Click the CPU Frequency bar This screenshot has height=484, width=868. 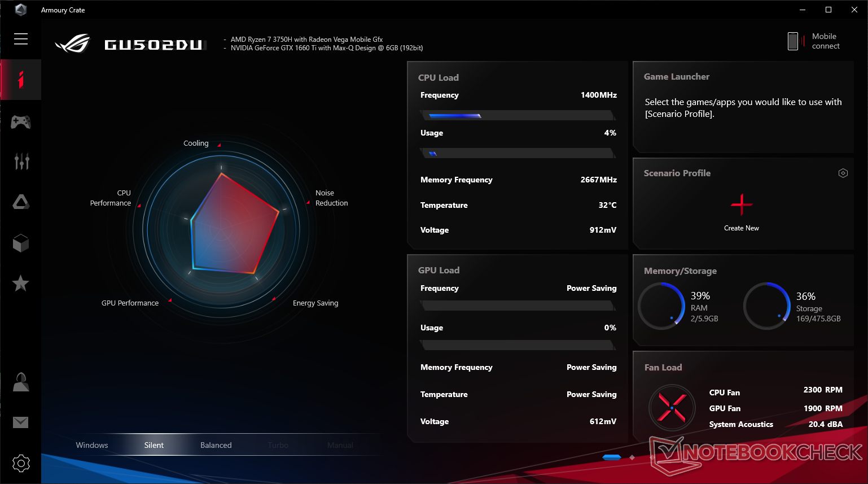(x=518, y=115)
